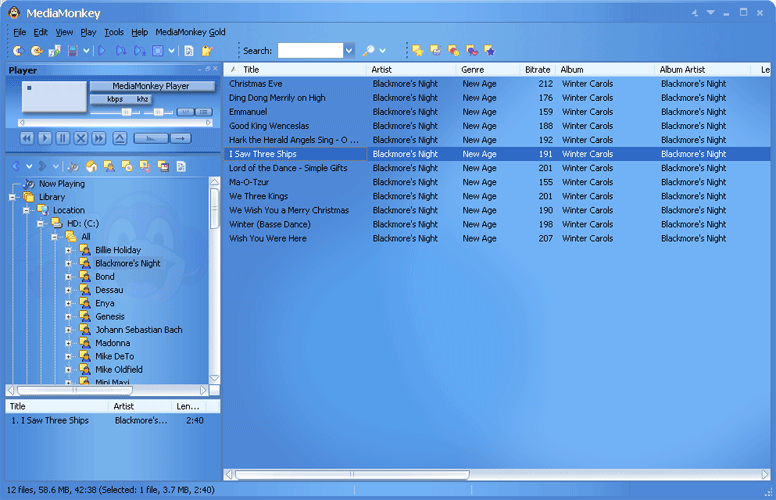Click the balance slider in player

[159, 112]
